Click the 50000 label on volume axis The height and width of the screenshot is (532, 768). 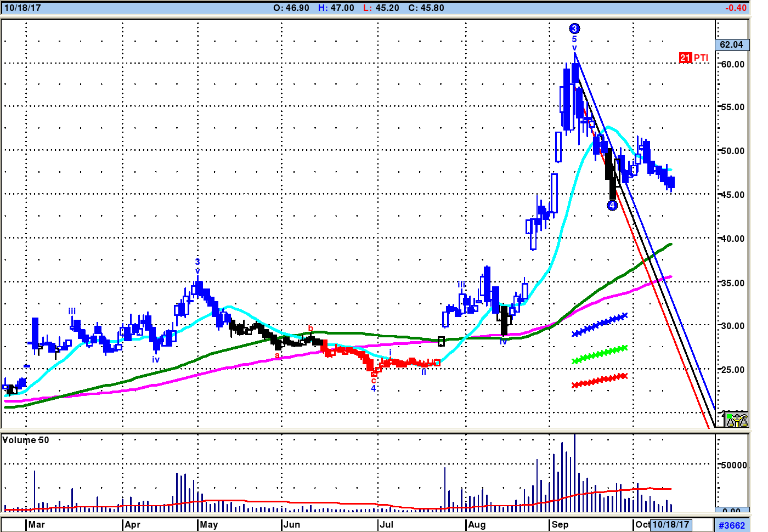coord(734,465)
